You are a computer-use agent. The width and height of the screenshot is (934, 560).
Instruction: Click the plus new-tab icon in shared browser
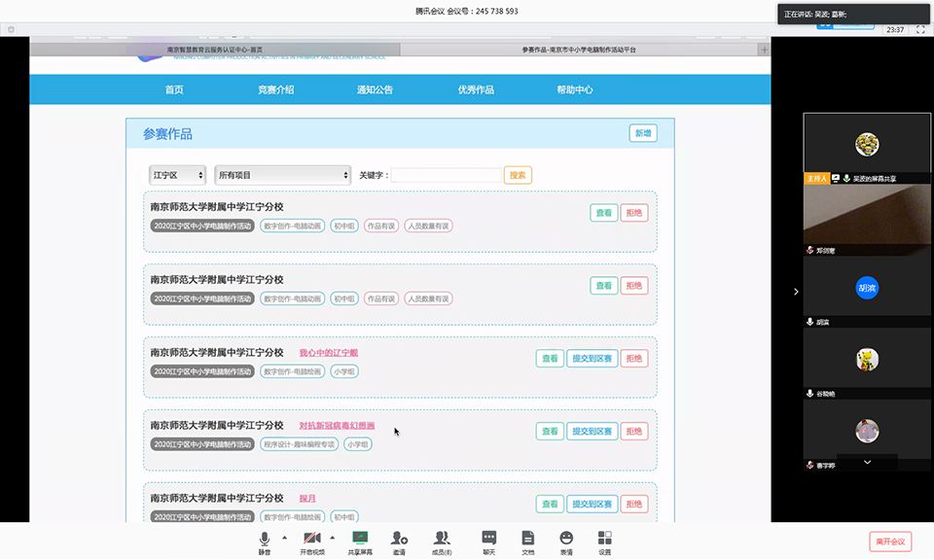coord(765,50)
